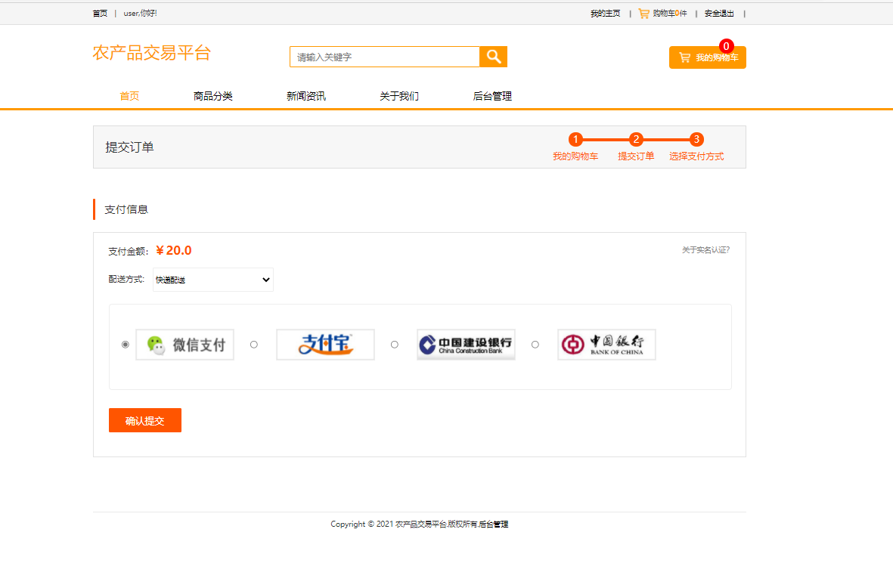Click the Bank of China logo
893x588 pixels.
coord(606,345)
